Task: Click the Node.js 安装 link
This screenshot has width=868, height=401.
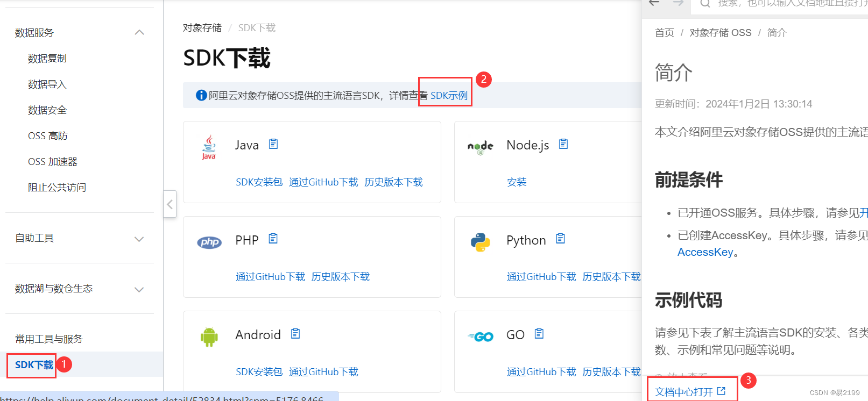Action: (517, 182)
